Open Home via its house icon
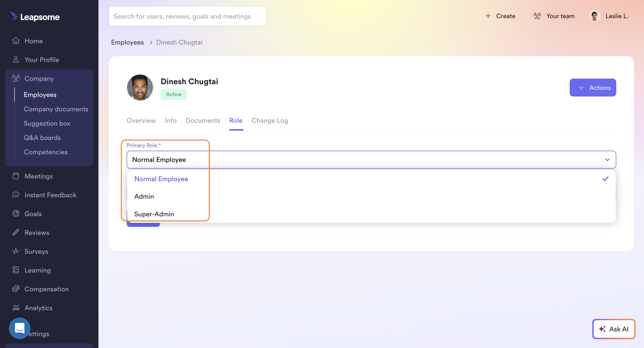The height and width of the screenshot is (348, 644). click(16, 41)
